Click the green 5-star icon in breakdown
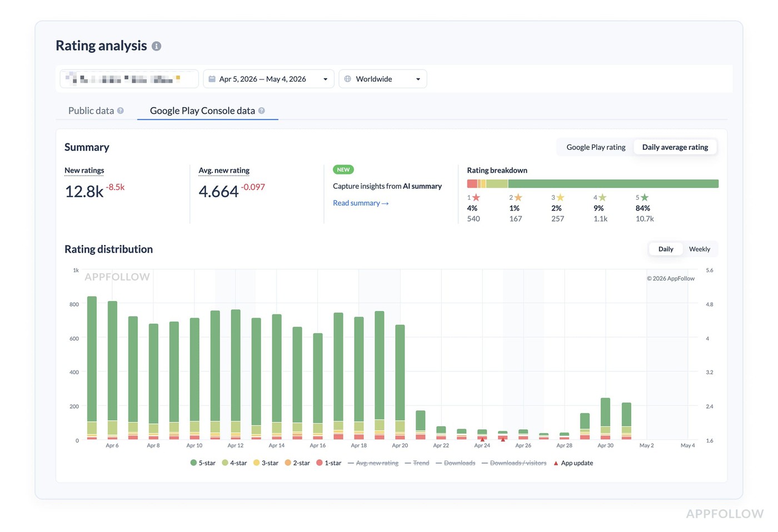The height and width of the screenshot is (532, 778). pos(645,197)
